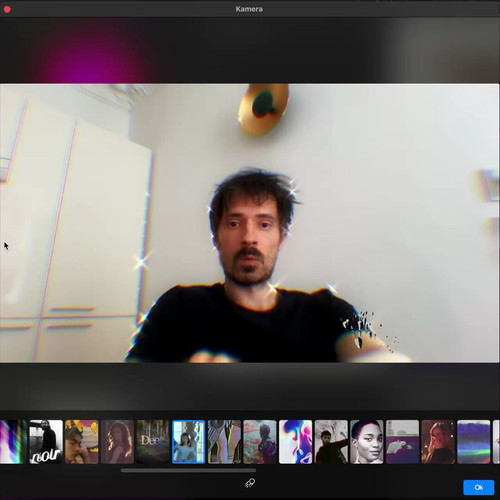Select the noir filter thumbnail
Image resolution: width=500 pixels, height=500 pixels.
coord(46,442)
